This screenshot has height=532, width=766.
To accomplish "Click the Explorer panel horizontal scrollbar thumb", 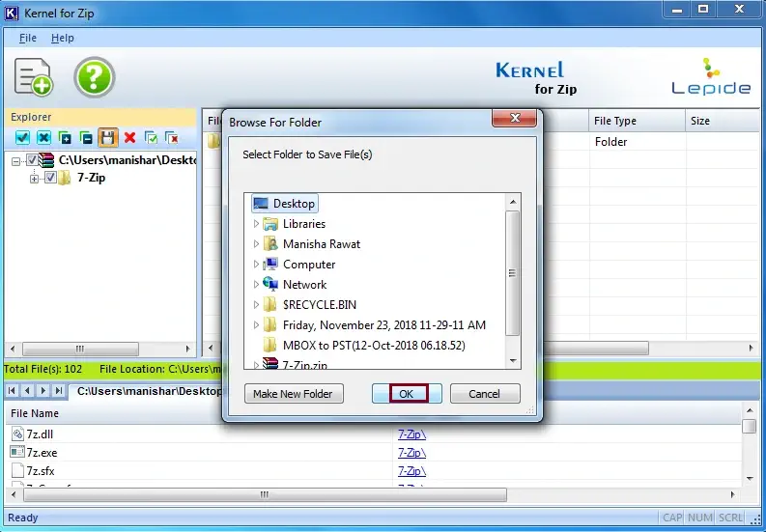I will [80, 349].
